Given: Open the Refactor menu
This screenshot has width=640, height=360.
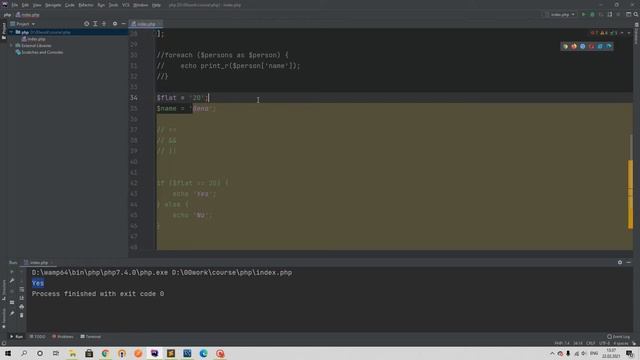Looking at the screenshot, I should pos(86,5).
